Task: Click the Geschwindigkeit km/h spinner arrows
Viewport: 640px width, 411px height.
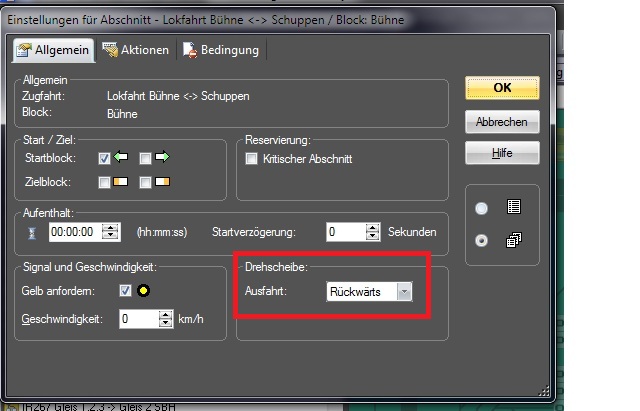Action: coord(166,320)
